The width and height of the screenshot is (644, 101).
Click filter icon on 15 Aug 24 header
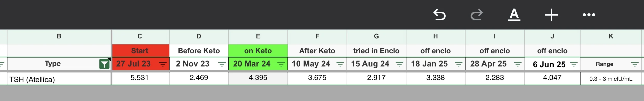click(x=399, y=64)
